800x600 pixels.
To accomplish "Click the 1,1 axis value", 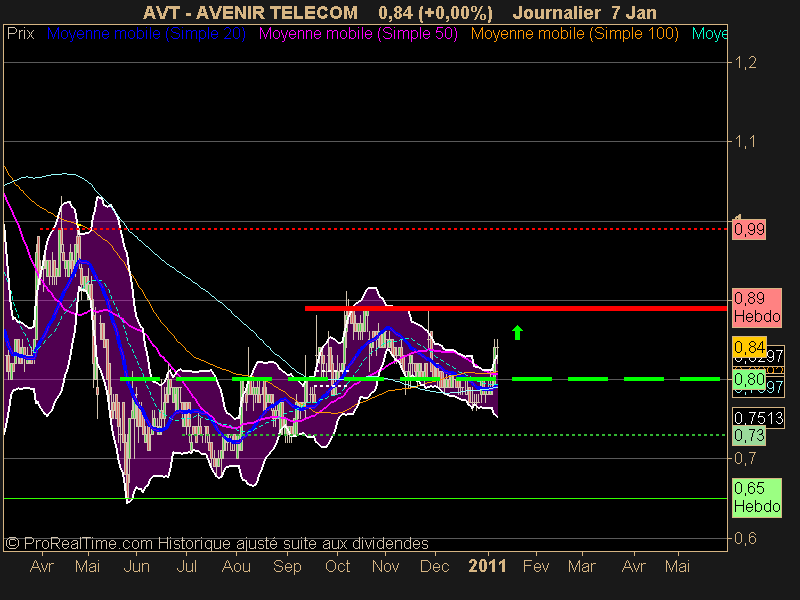I will pos(745,141).
